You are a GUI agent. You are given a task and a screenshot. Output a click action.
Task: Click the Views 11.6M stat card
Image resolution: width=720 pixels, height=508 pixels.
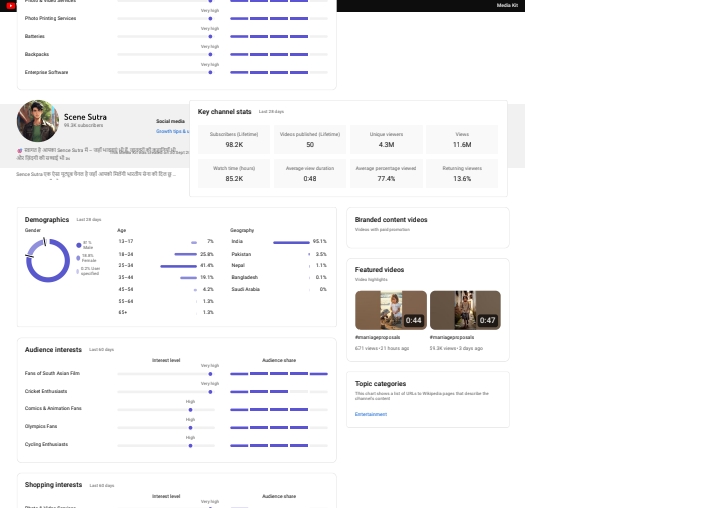click(462, 139)
